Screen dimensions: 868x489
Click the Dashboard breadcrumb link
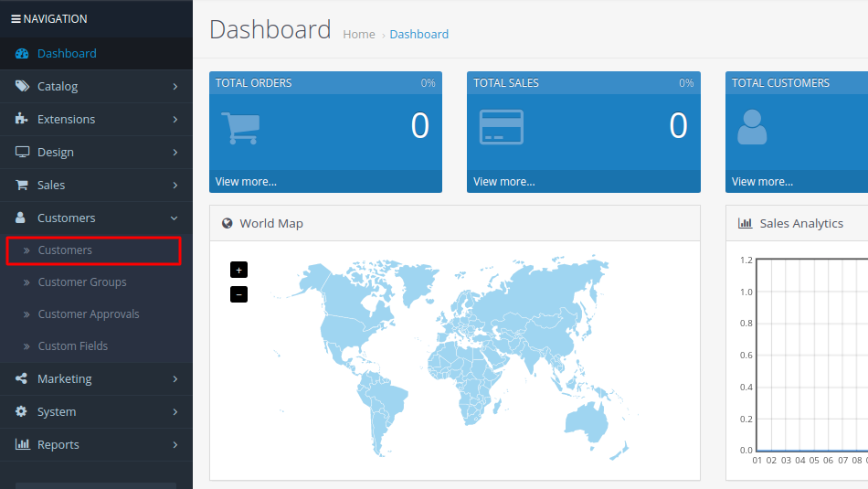pos(419,35)
